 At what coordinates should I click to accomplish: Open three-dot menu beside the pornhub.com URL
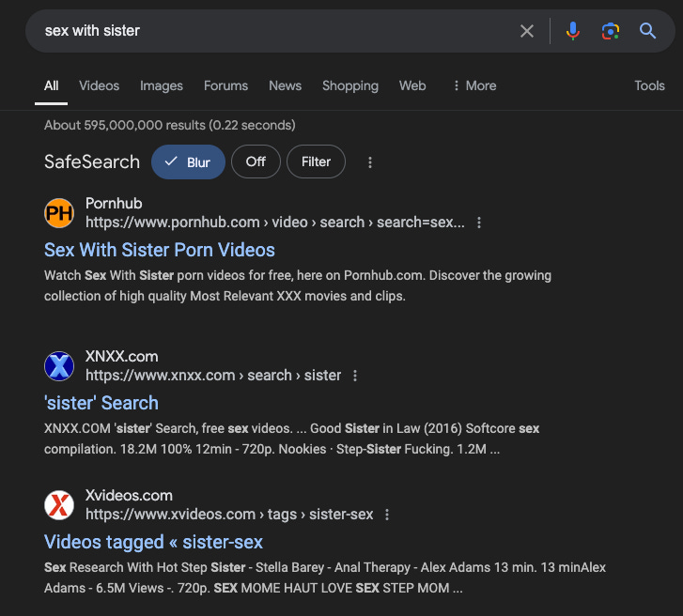(479, 223)
